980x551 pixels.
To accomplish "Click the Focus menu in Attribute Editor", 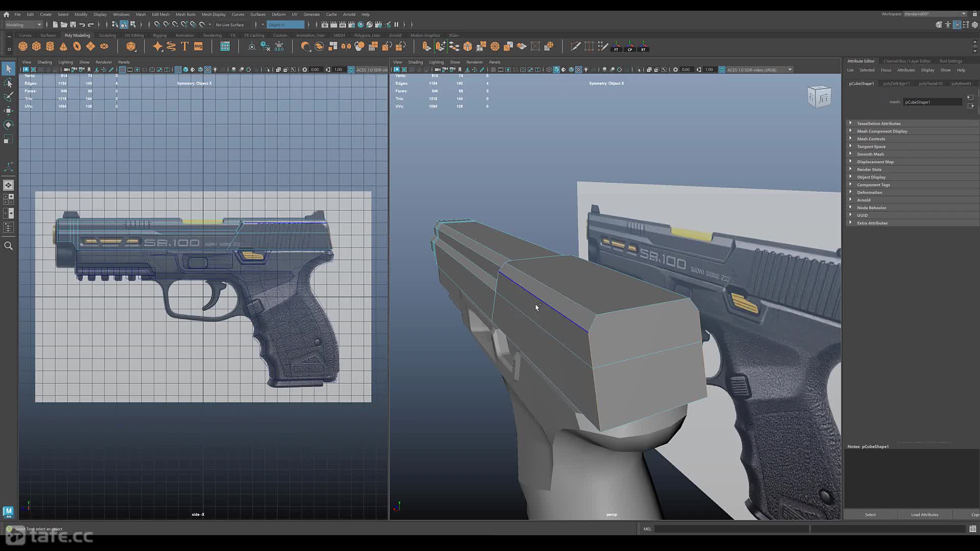I will [x=886, y=70].
